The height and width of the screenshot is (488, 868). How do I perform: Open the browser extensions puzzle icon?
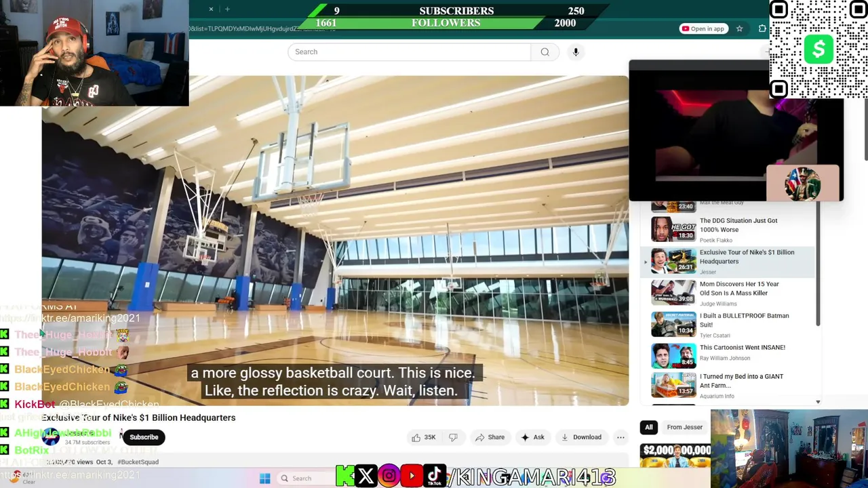click(x=762, y=28)
